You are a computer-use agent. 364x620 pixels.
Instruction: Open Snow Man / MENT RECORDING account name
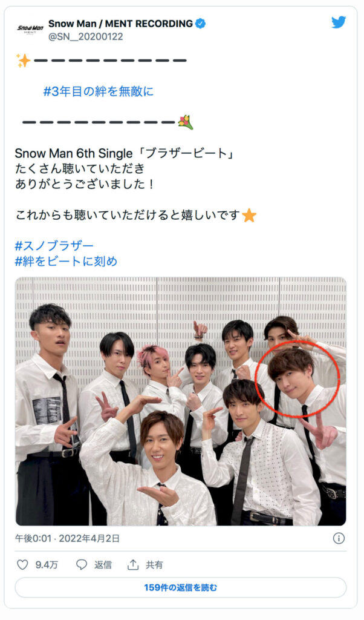[120, 24]
